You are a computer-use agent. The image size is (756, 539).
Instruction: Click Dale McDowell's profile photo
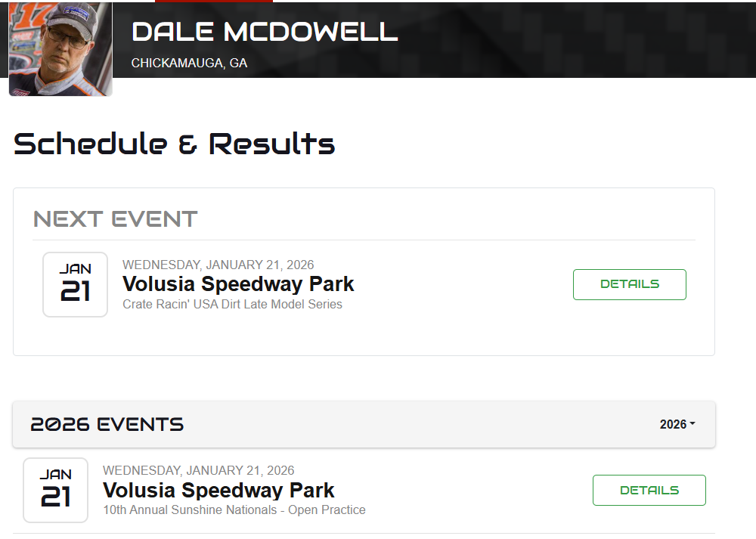60,47
